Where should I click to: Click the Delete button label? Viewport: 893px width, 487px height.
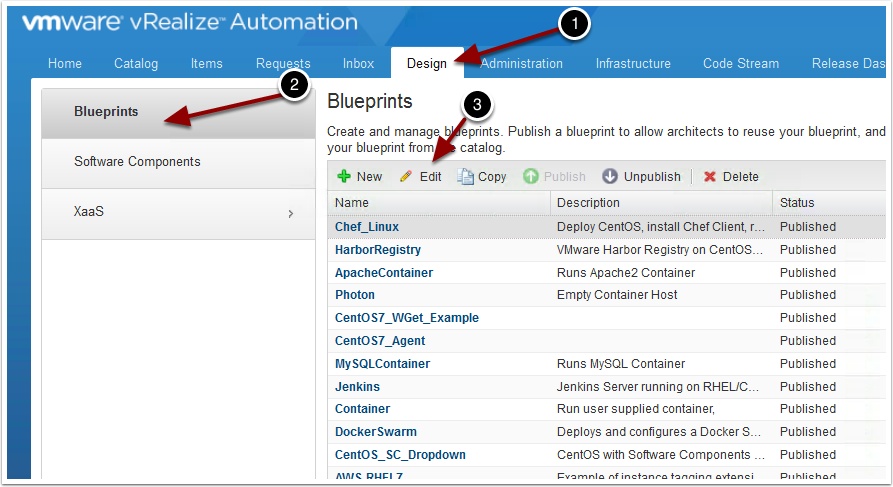740,177
